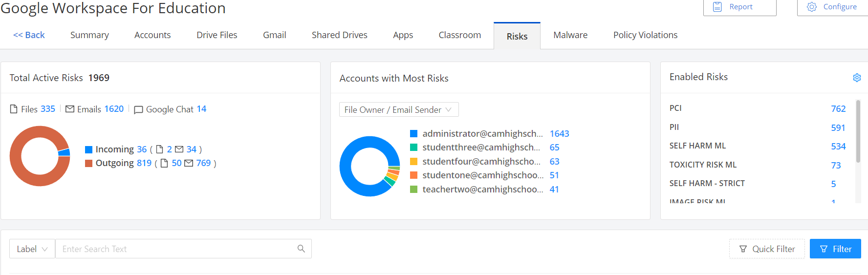Open Enabled Risks settings gear
This screenshot has height=275, width=868.
coord(857,78)
